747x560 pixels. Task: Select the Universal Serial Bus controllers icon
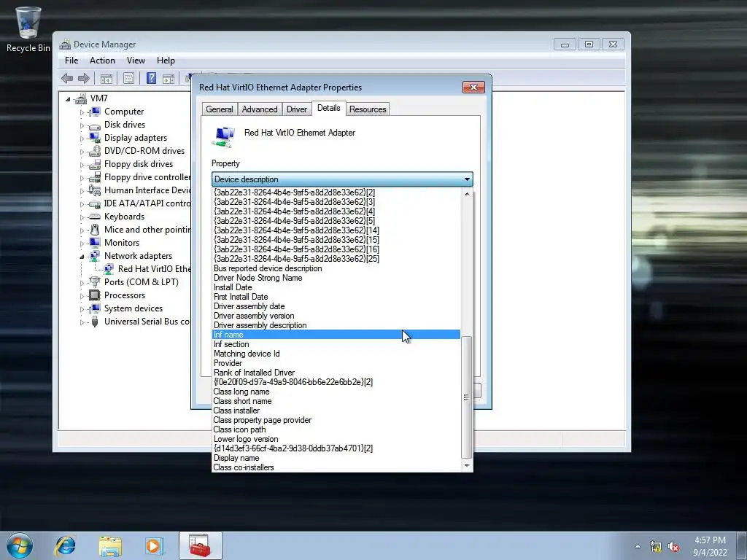coord(95,322)
